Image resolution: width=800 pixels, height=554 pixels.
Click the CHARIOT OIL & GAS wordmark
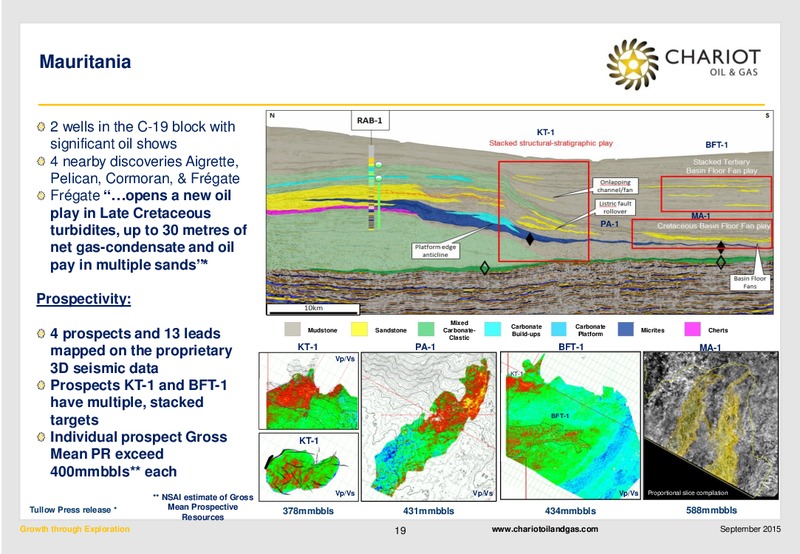[x=713, y=62]
